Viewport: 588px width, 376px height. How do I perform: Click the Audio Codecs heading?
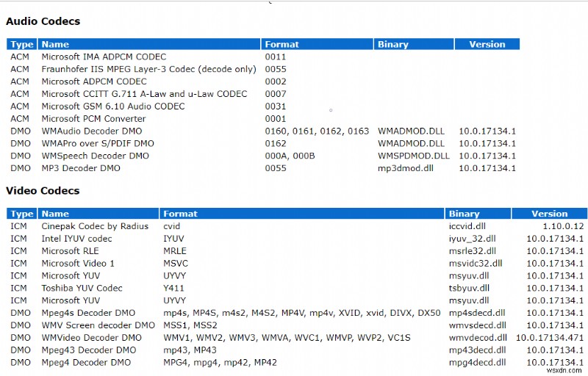tap(43, 21)
